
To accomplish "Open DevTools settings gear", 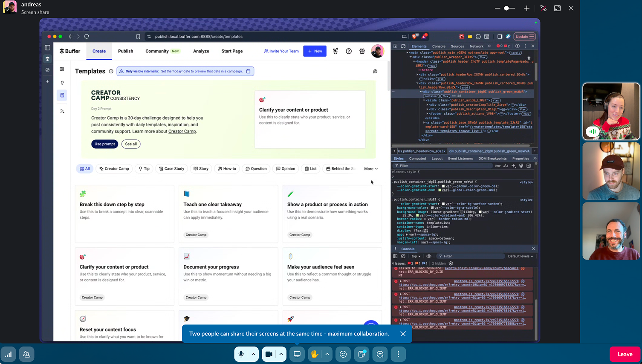I will click(518, 46).
